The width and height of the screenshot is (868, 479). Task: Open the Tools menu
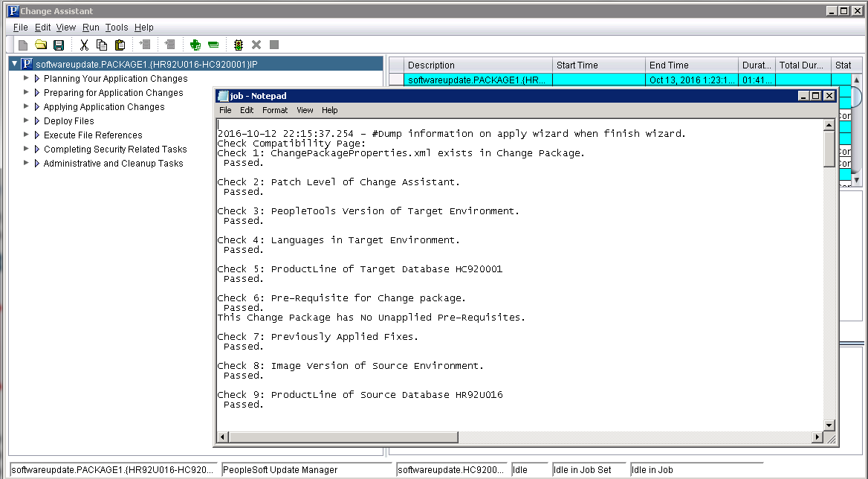116,27
